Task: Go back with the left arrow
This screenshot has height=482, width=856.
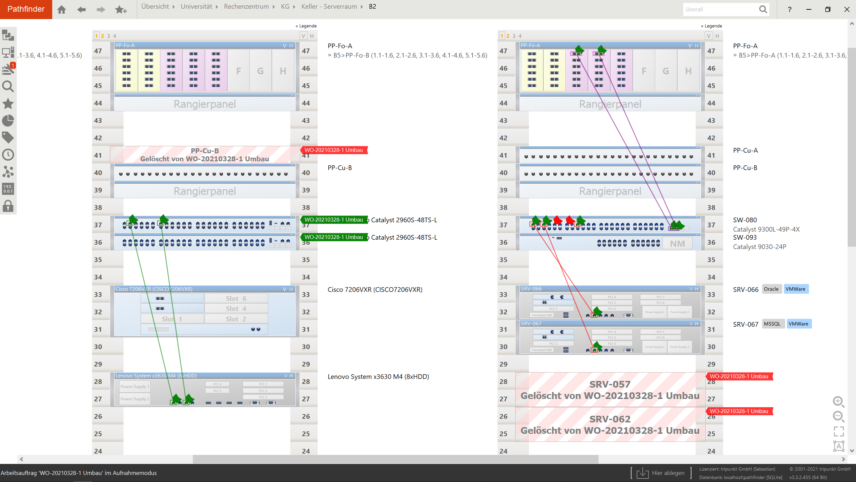Action: tap(81, 9)
